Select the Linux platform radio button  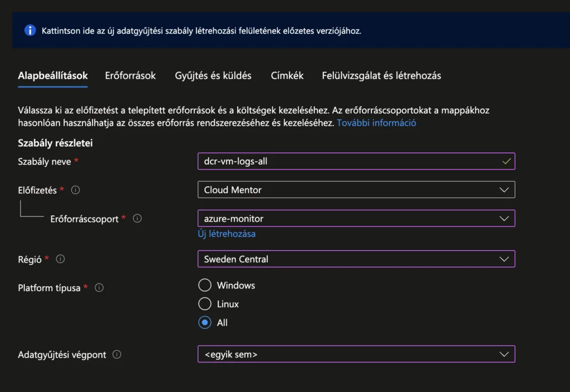(205, 304)
